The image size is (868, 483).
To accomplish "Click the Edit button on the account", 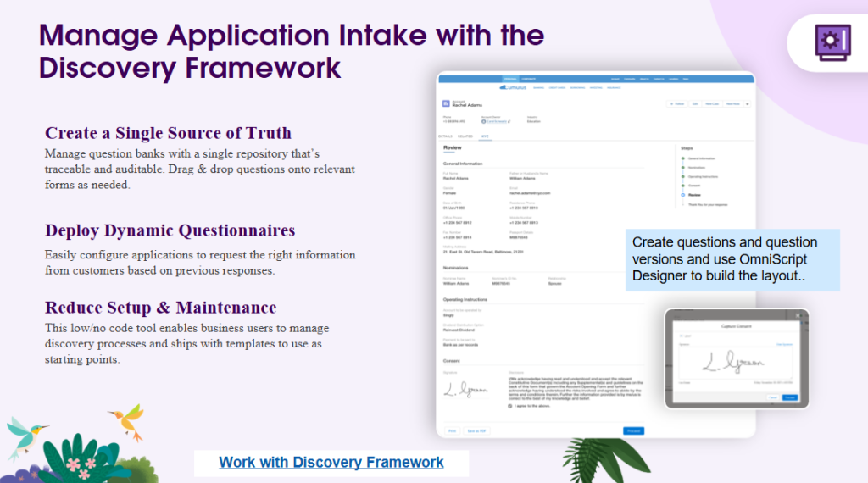I will pyautogui.click(x=695, y=104).
